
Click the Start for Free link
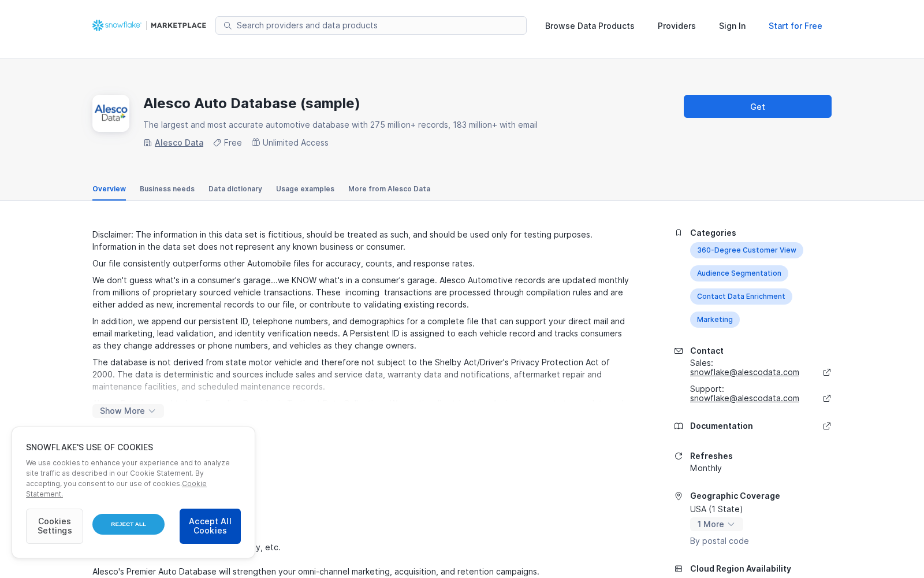click(795, 26)
